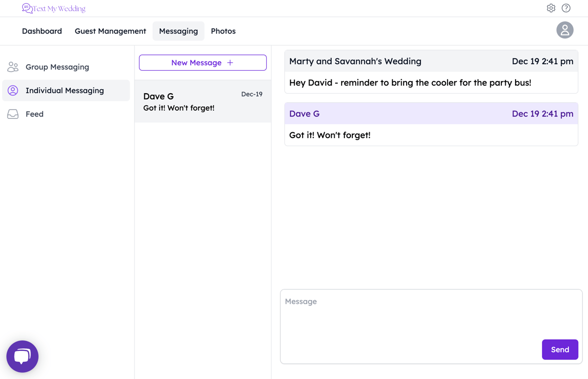Start a New Message
The width and height of the screenshot is (588, 379).
(196, 63)
